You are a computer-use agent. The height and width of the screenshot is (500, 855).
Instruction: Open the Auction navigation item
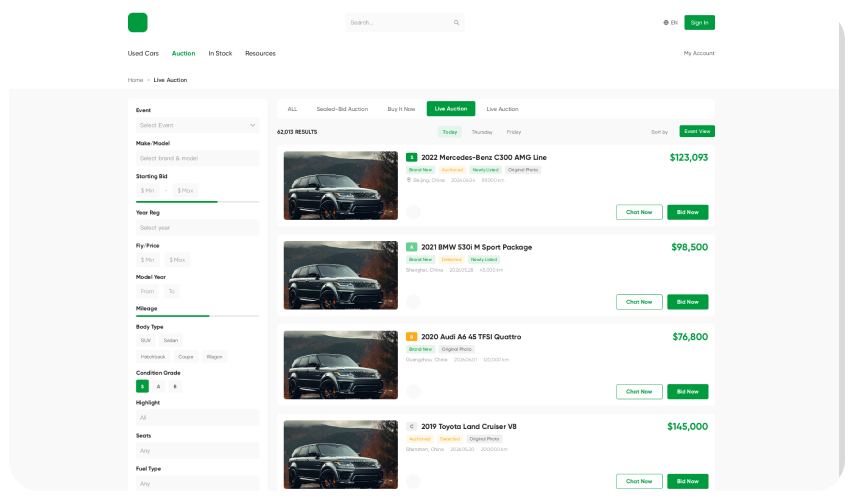[183, 53]
